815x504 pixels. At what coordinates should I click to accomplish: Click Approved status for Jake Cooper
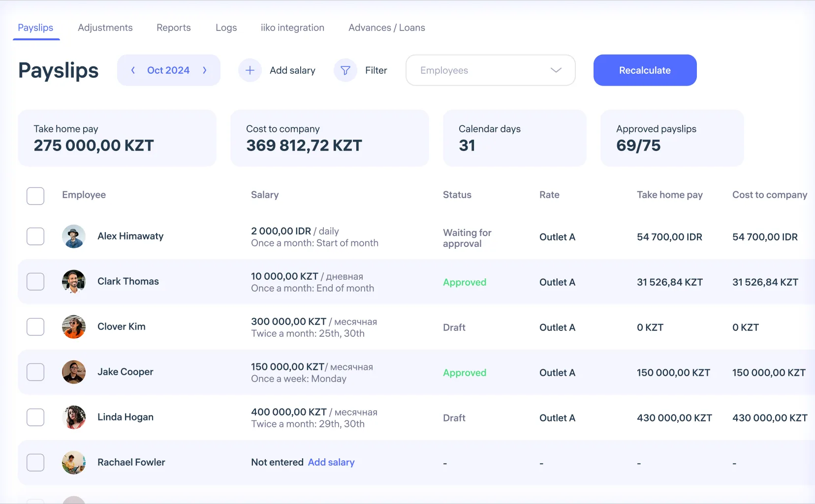[465, 373]
